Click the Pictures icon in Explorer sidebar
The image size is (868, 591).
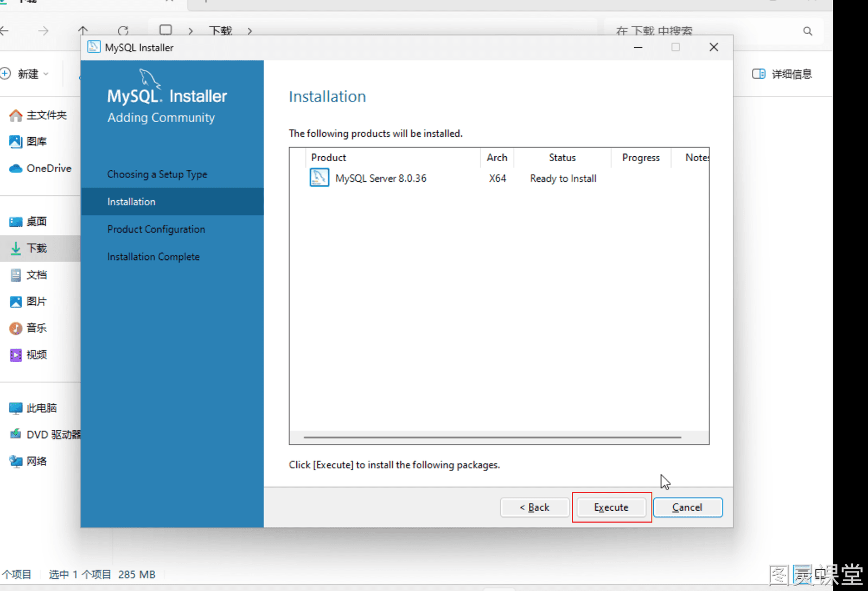pyautogui.click(x=16, y=301)
